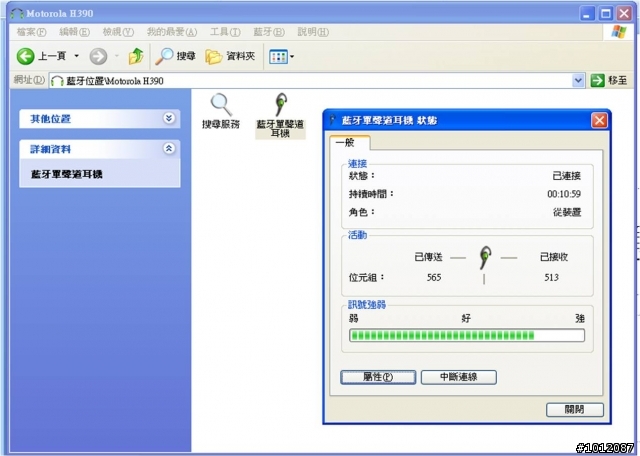Click the 一般 tab in status dialog
Viewport: 640px width, 456px height.
click(x=350, y=142)
